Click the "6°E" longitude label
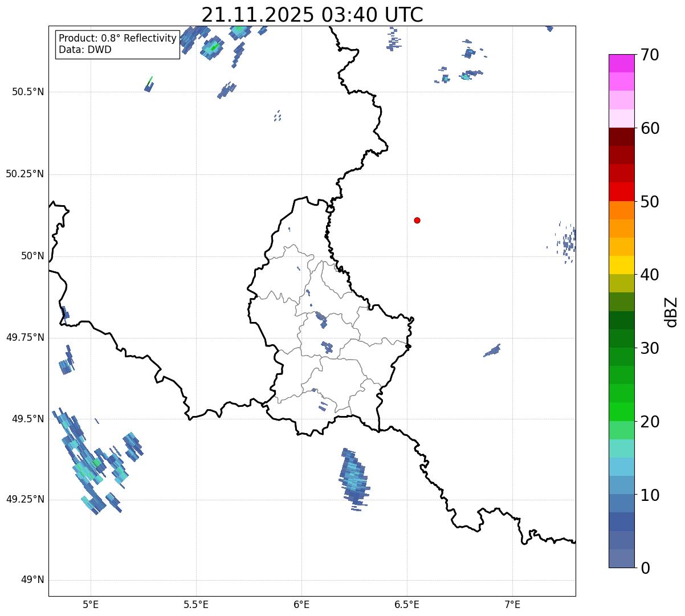 301,604
